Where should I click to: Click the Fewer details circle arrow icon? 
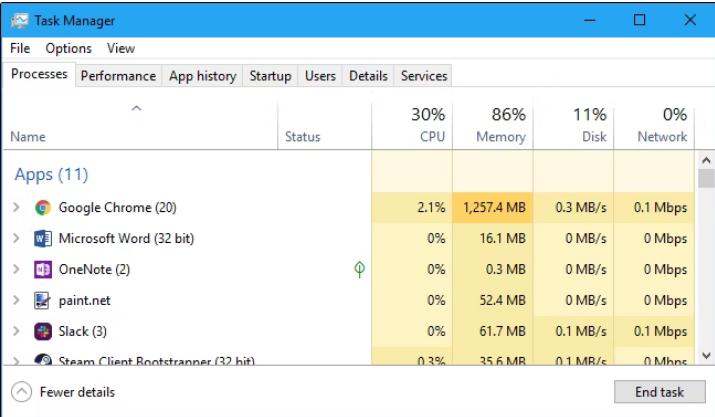click(x=21, y=392)
